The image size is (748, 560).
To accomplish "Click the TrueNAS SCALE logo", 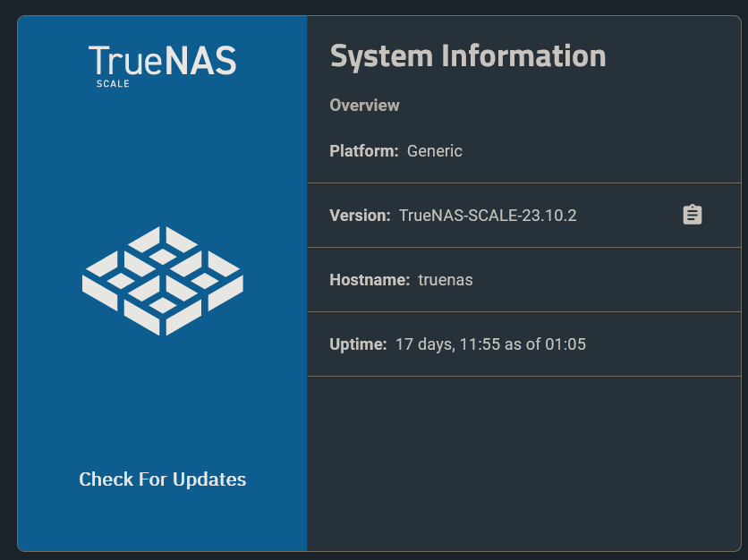I will click(162, 66).
